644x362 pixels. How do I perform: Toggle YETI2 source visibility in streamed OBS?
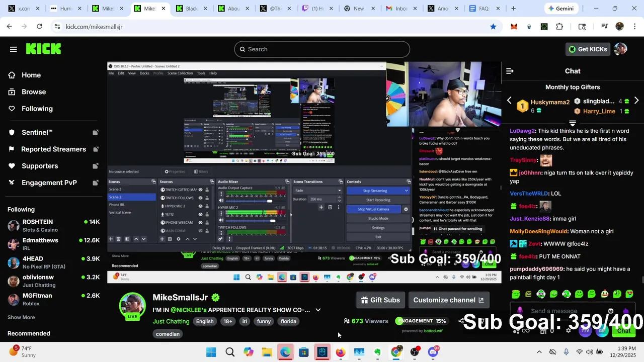point(200,214)
